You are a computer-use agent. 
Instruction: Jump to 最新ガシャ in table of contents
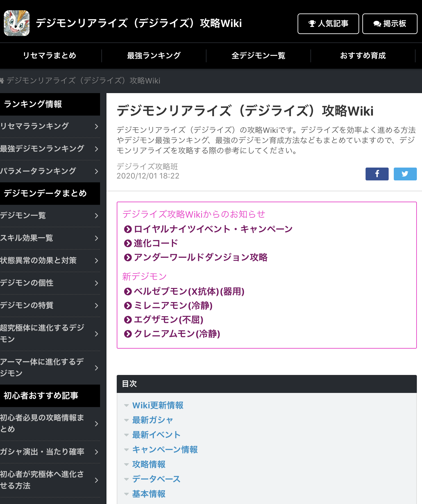pos(153,420)
